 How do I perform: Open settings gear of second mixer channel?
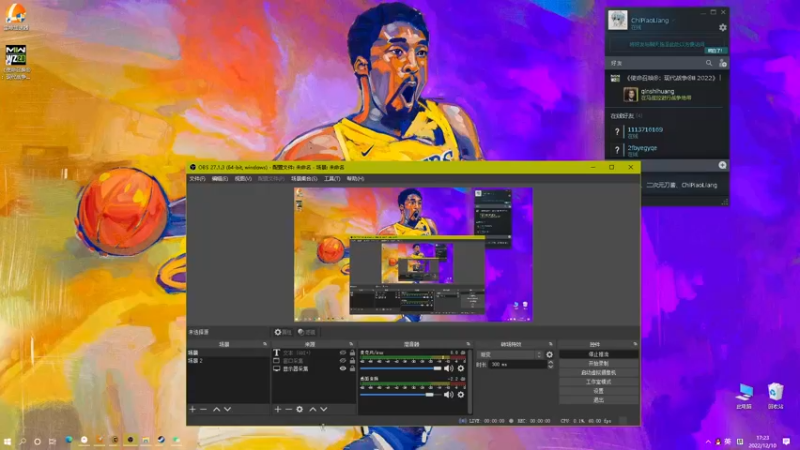461,394
